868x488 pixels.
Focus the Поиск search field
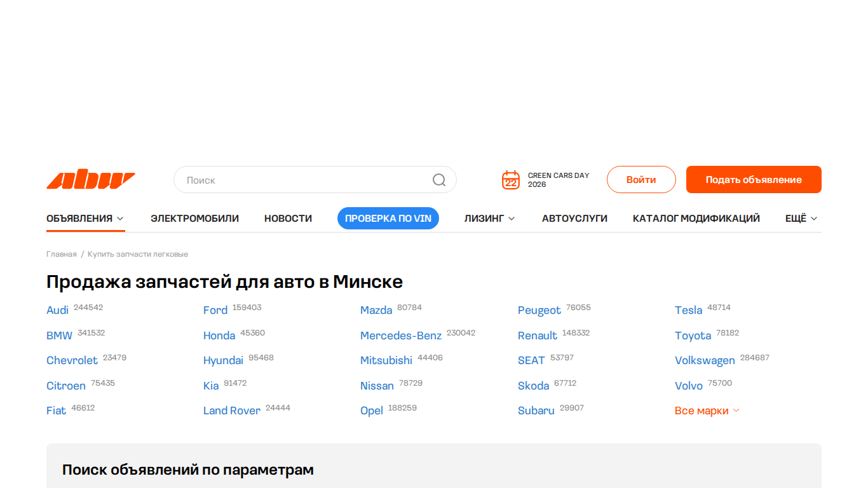(315, 180)
